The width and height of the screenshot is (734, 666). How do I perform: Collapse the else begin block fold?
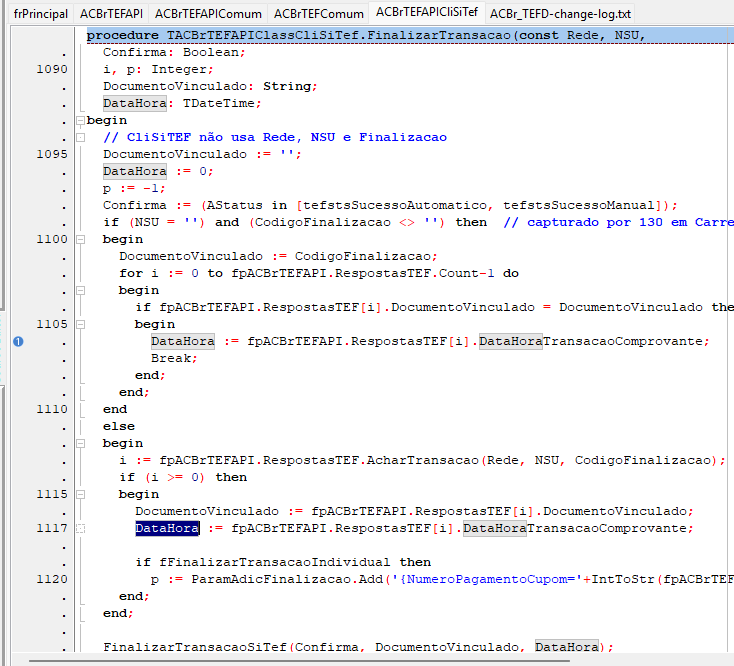(81, 444)
